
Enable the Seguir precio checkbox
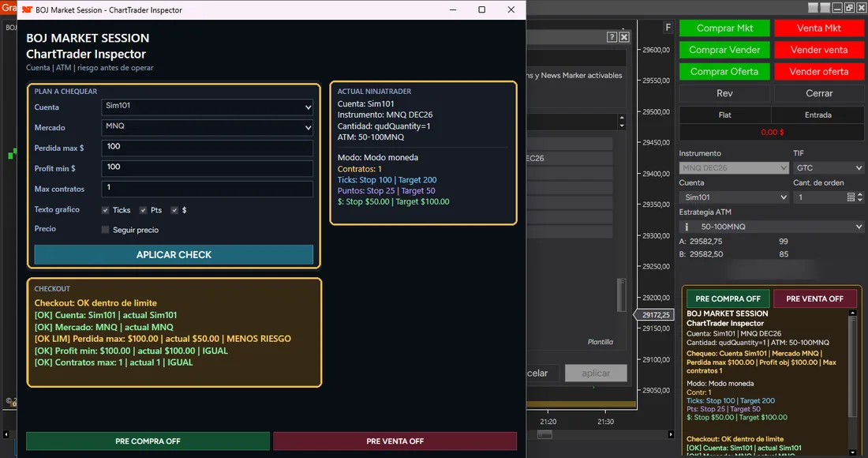[x=105, y=230]
